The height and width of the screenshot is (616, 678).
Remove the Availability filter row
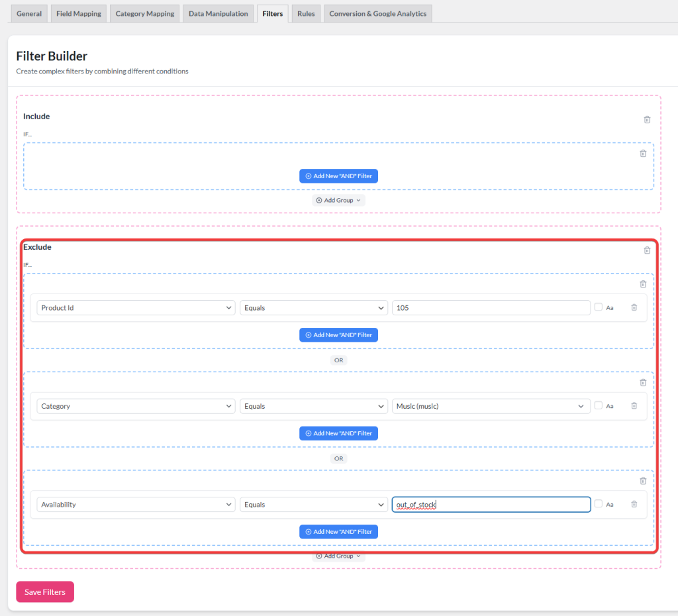(x=634, y=504)
